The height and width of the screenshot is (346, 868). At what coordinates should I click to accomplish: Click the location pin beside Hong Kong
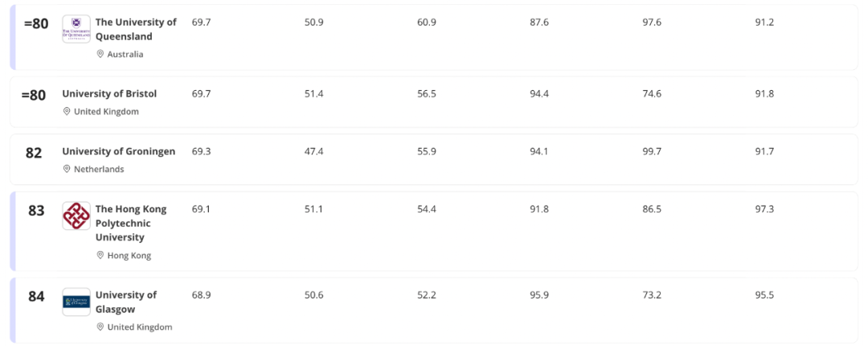pyautogui.click(x=100, y=255)
